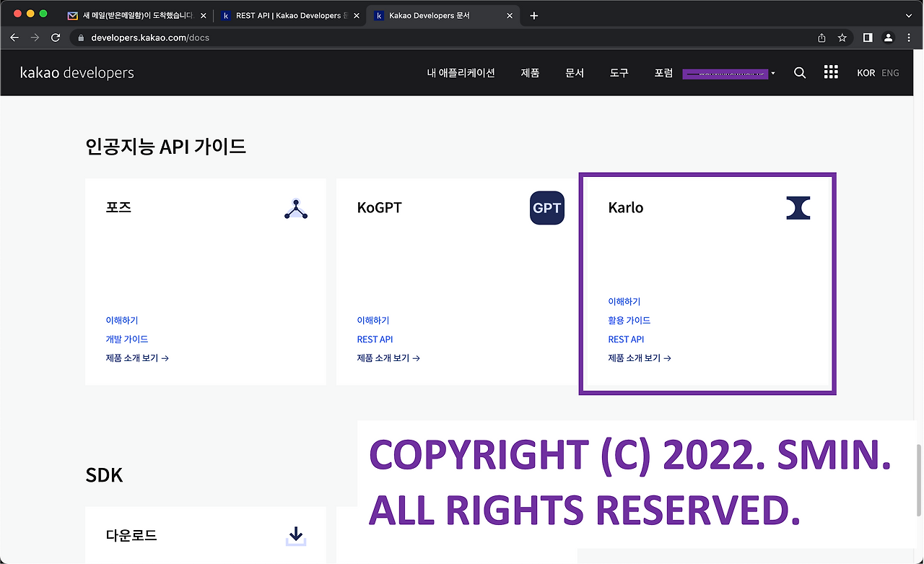Open the 도구 menu
Image resolution: width=924 pixels, height=564 pixels.
(x=619, y=73)
